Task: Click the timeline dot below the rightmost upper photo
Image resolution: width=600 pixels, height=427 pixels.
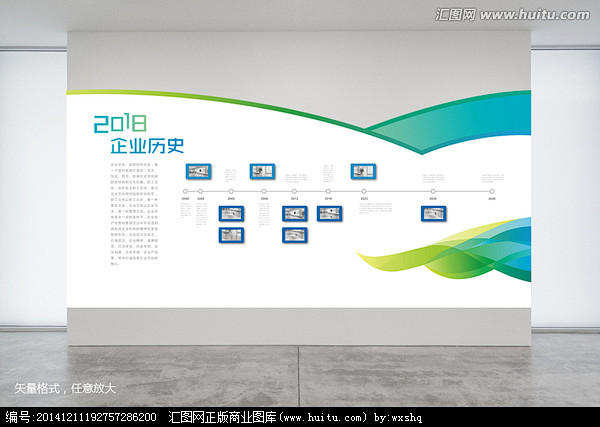Action: click(363, 191)
